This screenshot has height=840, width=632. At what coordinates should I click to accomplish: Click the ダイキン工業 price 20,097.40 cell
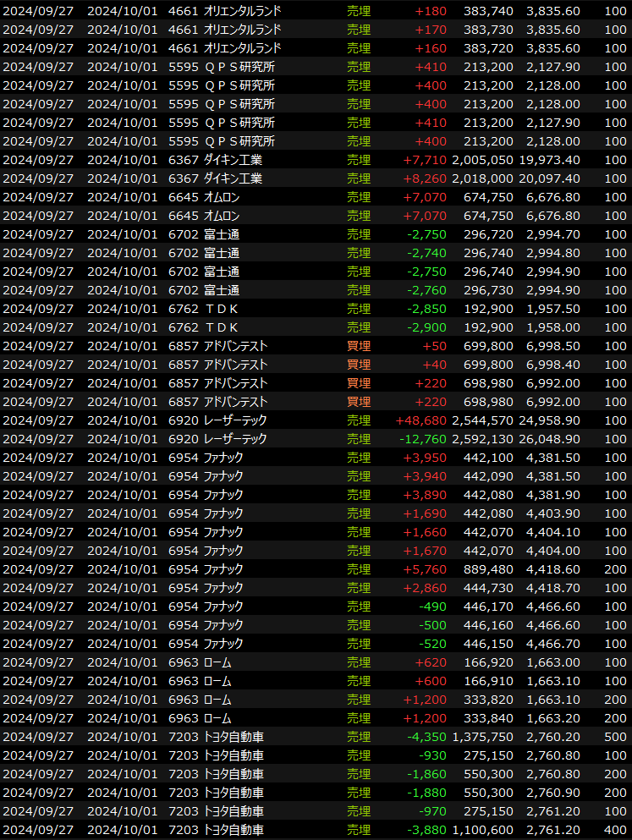[552, 178]
